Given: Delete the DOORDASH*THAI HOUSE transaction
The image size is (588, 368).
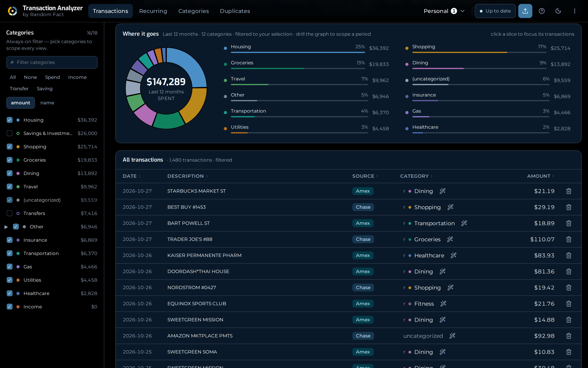Looking at the screenshot, I should (569, 271).
